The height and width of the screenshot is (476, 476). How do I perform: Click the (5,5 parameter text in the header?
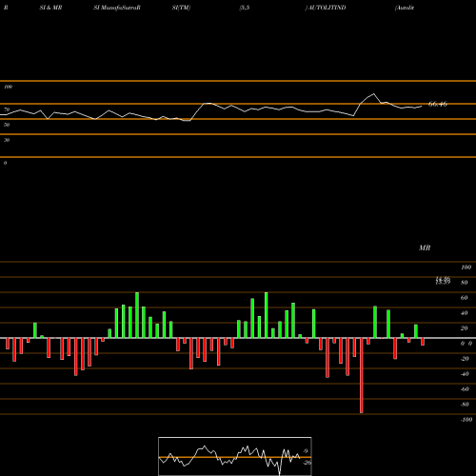pos(245,8)
